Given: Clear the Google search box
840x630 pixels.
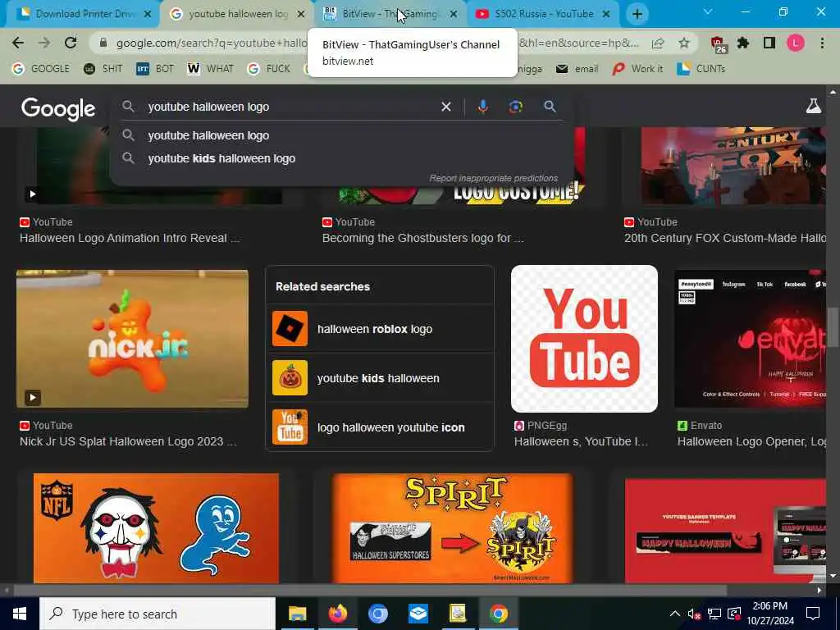Looking at the screenshot, I should [445, 107].
